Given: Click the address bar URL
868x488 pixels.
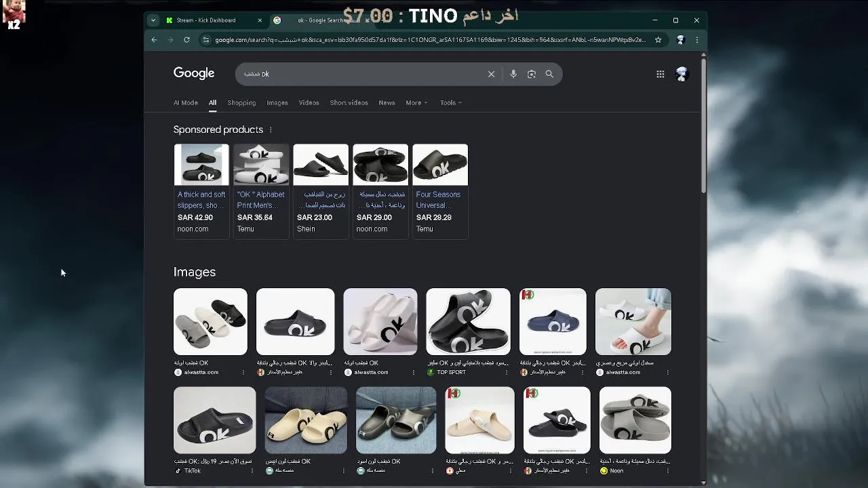Looking at the screenshot, I should click(430, 40).
